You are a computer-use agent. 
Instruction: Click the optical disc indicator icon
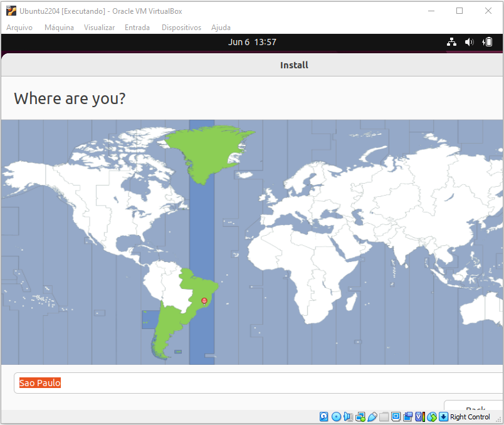pos(336,417)
